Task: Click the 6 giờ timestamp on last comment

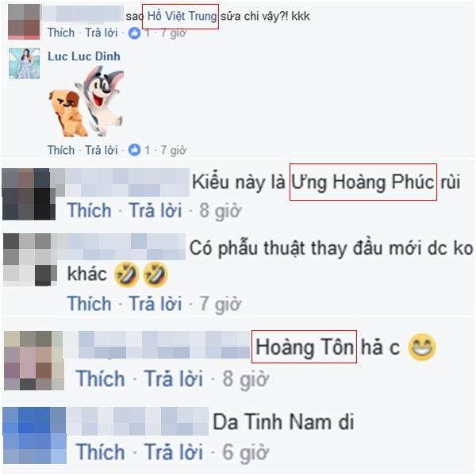Action: [245, 452]
